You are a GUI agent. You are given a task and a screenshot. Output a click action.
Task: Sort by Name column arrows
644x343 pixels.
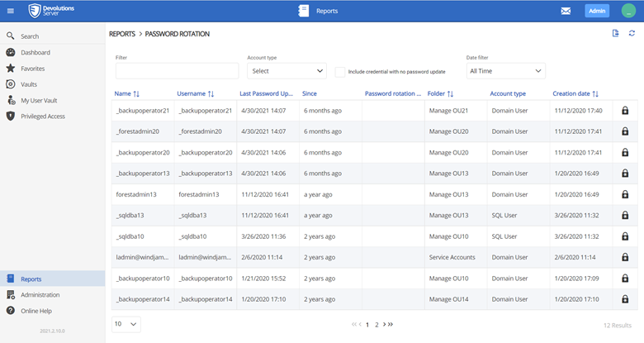point(136,94)
